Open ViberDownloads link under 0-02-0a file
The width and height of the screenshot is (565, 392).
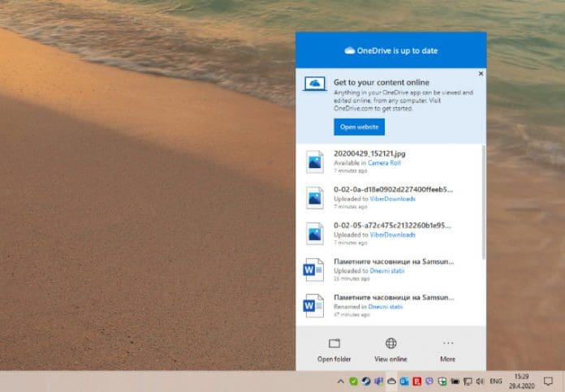pyautogui.click(x=392, y=199)
